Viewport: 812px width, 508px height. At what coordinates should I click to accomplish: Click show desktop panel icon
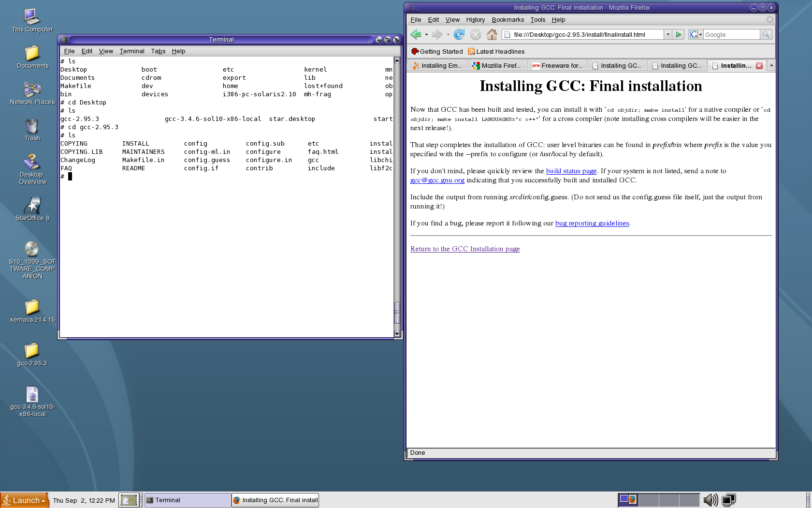pos(129,500)
